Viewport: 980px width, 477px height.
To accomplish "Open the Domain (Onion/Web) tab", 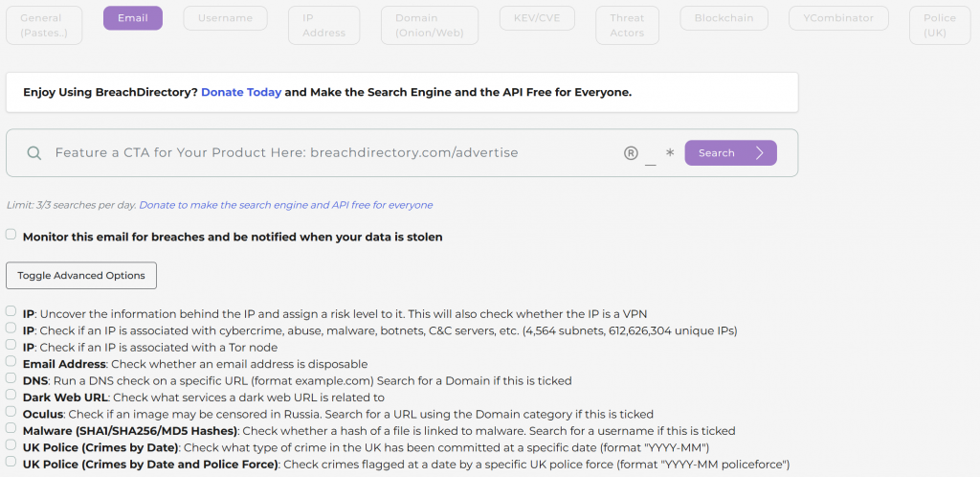I will coord(429,26).
